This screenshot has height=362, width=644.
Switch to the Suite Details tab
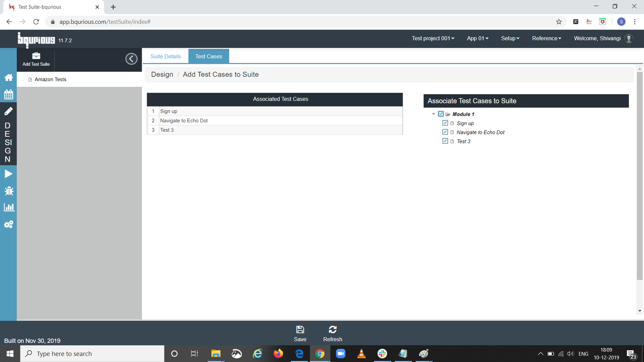click(x=166, y=57)
